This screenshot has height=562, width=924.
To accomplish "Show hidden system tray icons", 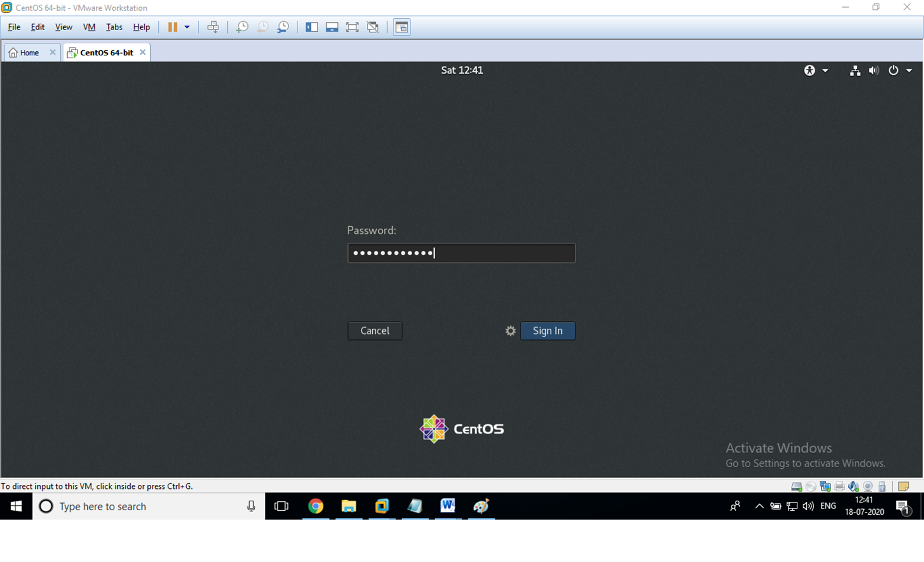I will click(759, 506).
